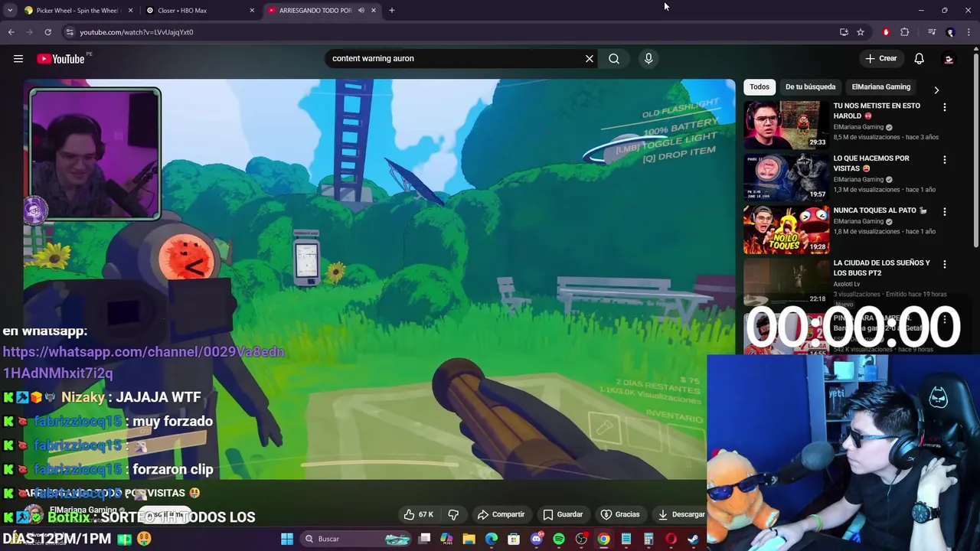Open options for 'NUNCA TOQUES AL PATO'
980x551 pixels.
tap(944, 211)
